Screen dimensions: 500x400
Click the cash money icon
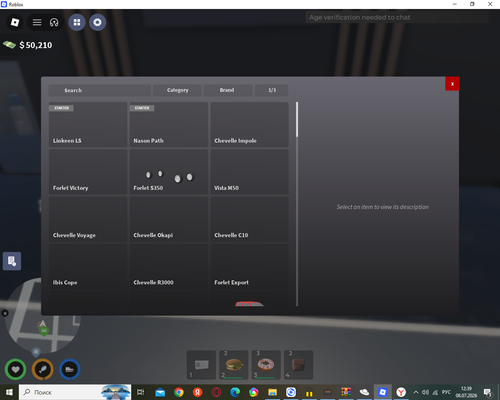(x=9, y=45)
